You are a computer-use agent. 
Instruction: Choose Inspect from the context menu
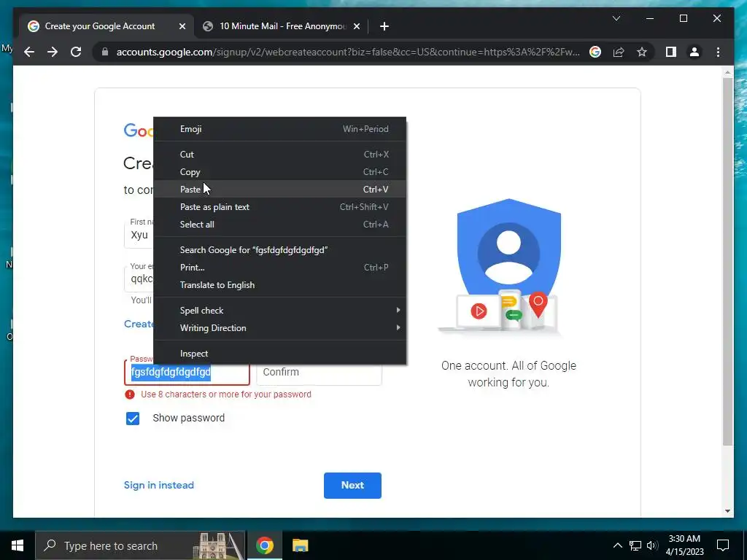click(279, 354)
